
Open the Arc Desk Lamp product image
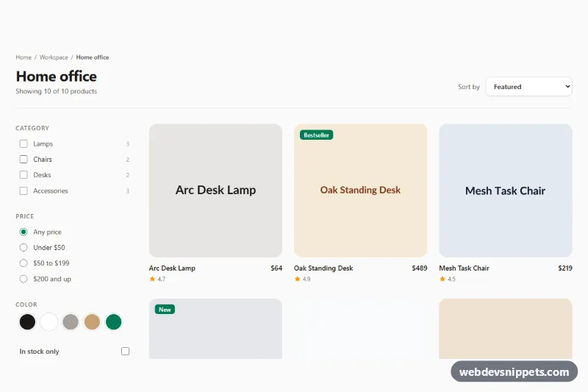(215, 190)
